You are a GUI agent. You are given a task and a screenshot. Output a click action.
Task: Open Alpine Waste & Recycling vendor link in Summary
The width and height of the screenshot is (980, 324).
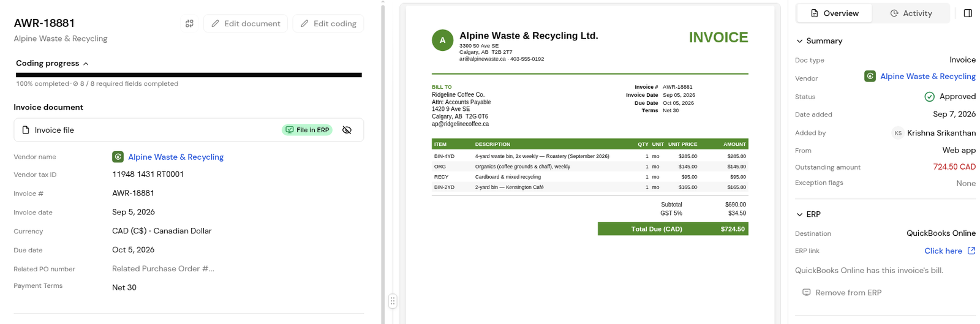coord(928,76)
